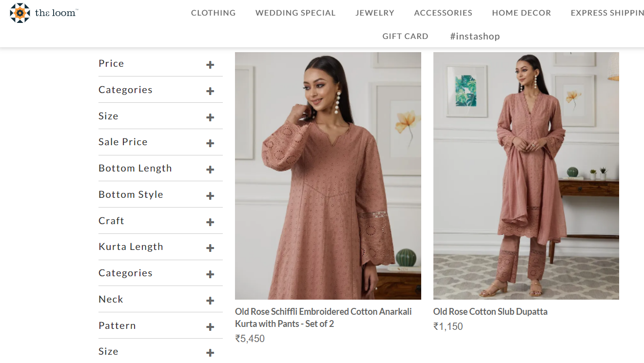Go to the Jewelry menu
The image size is (644, 363).
pos(375,13)
